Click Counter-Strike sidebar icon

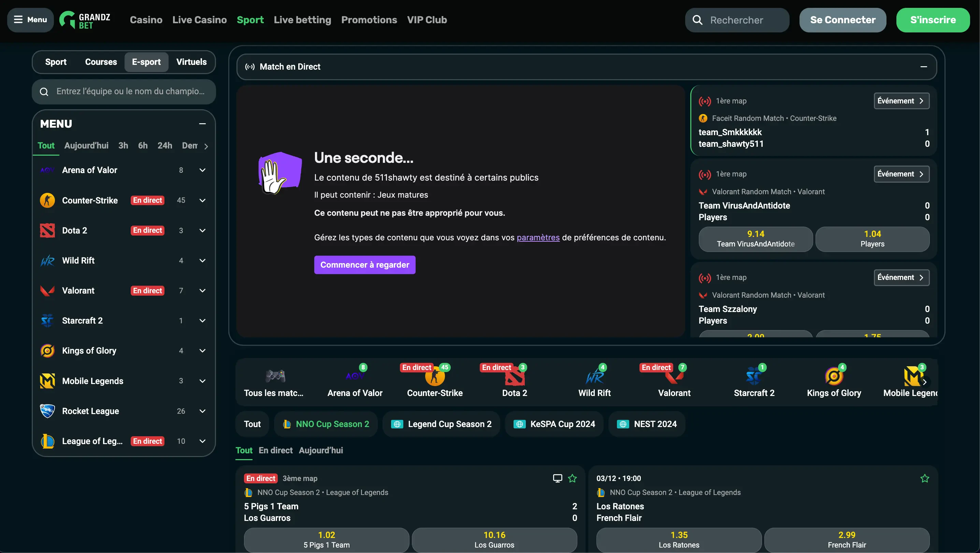[x=47, y=200]
